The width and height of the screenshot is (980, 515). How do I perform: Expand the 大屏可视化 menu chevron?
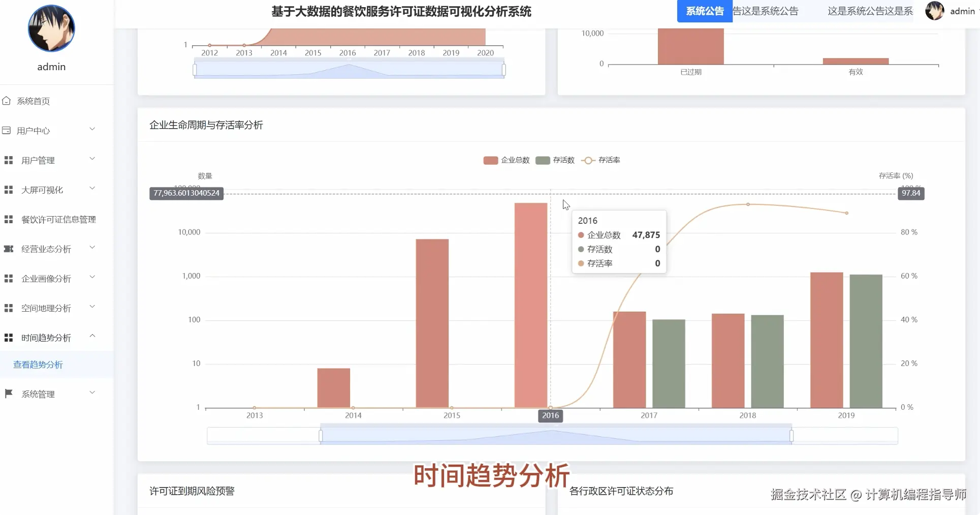(92, 188)
